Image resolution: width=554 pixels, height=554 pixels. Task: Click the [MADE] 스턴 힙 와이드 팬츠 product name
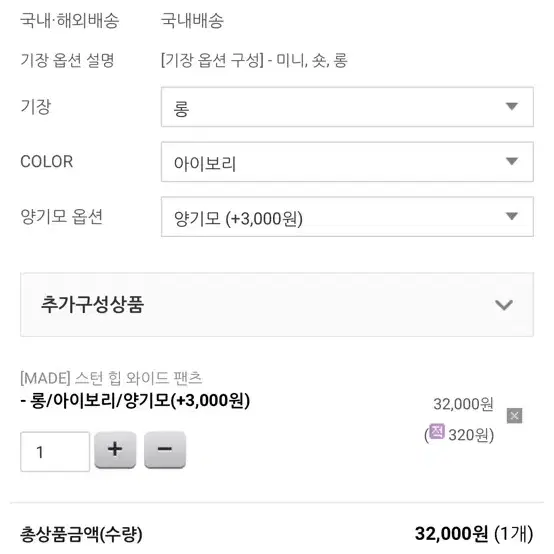[111, 378]
